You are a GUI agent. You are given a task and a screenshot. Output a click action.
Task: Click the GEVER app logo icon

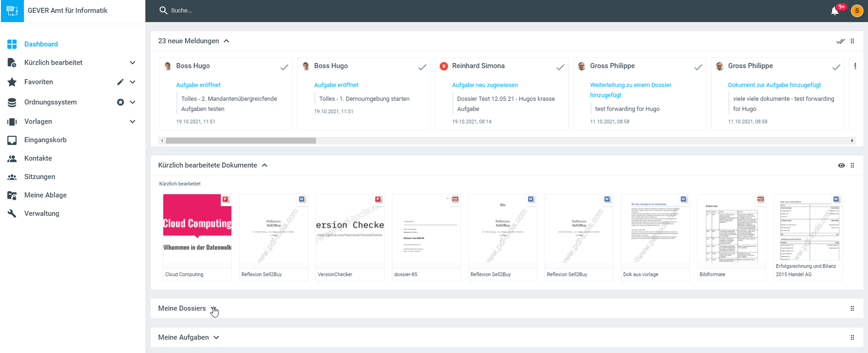click(x=12, y=11)
